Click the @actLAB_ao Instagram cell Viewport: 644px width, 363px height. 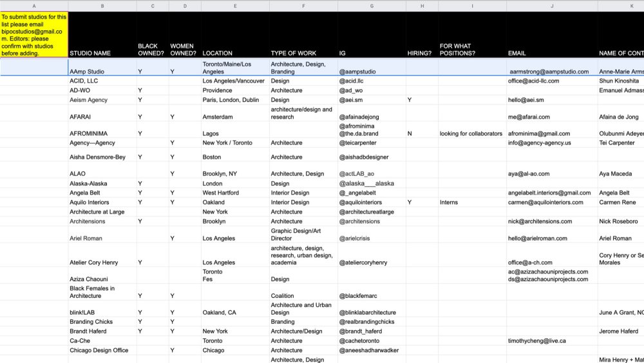coord(372,170)
